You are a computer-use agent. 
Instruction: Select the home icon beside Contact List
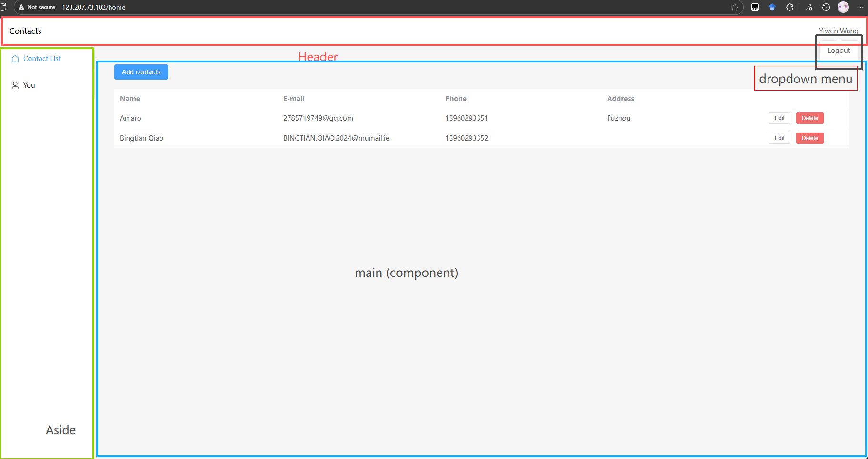(15, 58)
